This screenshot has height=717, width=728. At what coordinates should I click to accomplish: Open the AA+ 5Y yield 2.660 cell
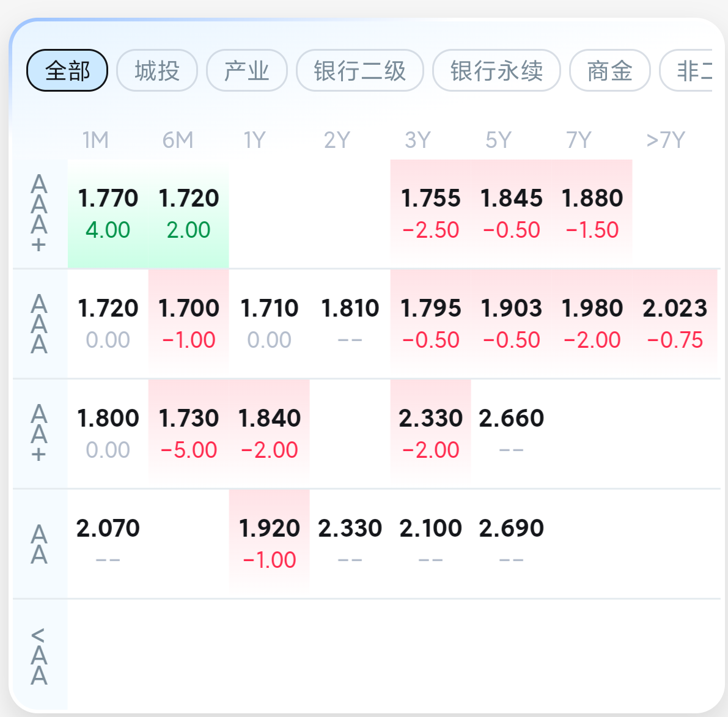click(x=511, y=434)
